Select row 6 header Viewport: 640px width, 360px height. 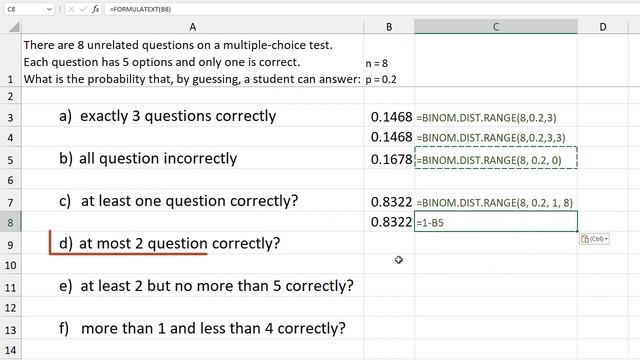(x=11, y=180)
